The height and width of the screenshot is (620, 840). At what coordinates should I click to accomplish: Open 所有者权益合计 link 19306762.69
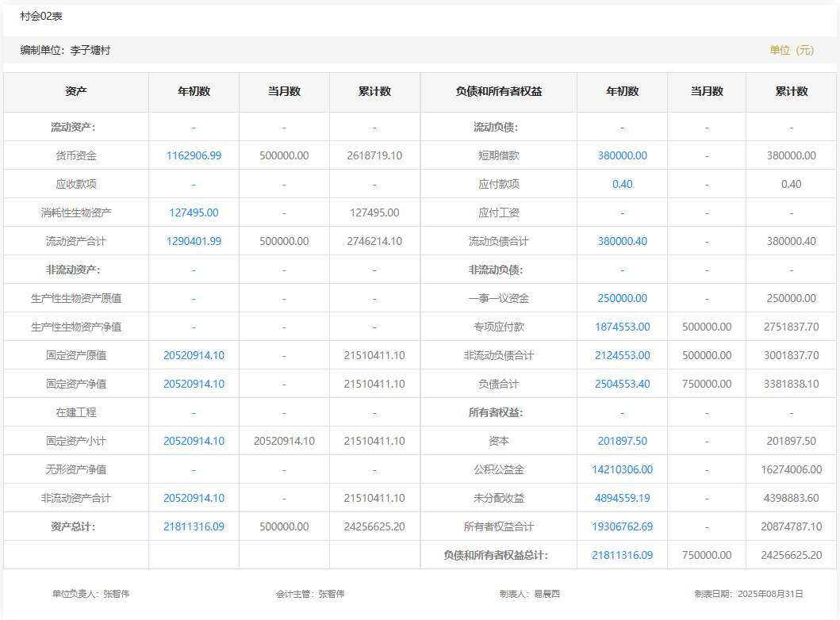[x=622, y=526]
